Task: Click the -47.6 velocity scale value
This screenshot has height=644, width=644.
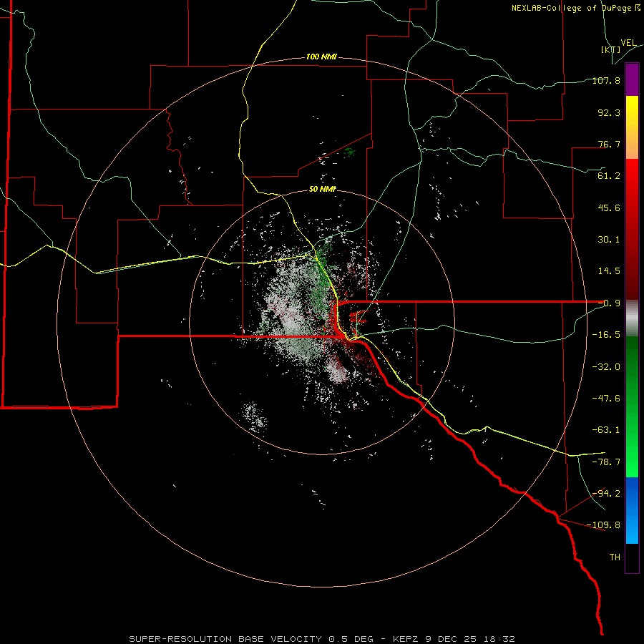Action: [x=606, y=399]
